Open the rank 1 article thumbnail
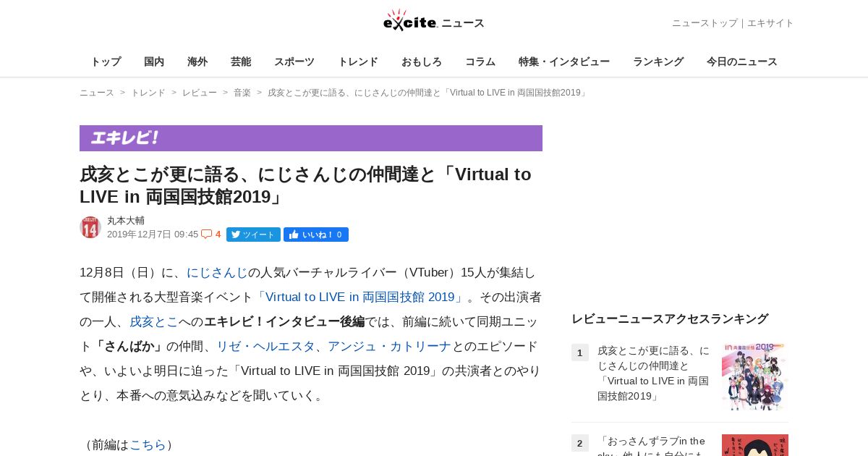The width and height of the screenshot is (868, 456). click(755, 377)
